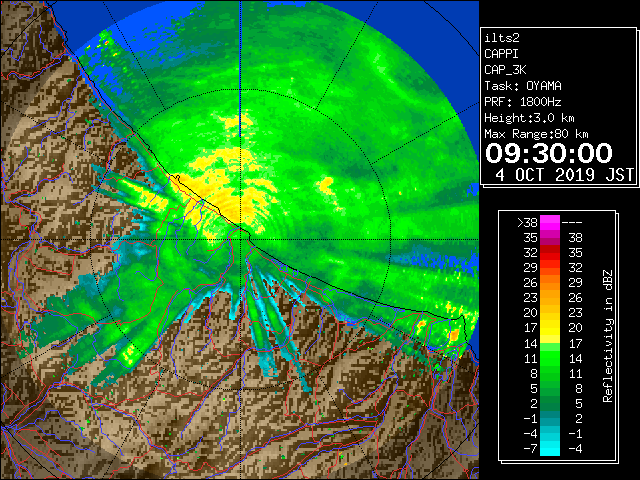Click the magenta >38 dBZ legend swatch
This screenshot has width=640, height=480.
[x=550, y=223]
